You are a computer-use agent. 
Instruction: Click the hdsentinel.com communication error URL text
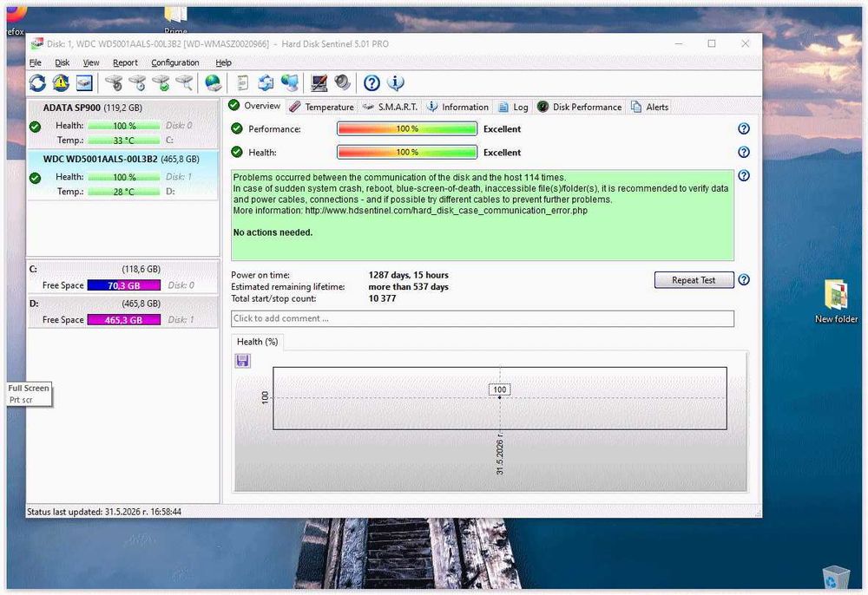pos(446,211)
